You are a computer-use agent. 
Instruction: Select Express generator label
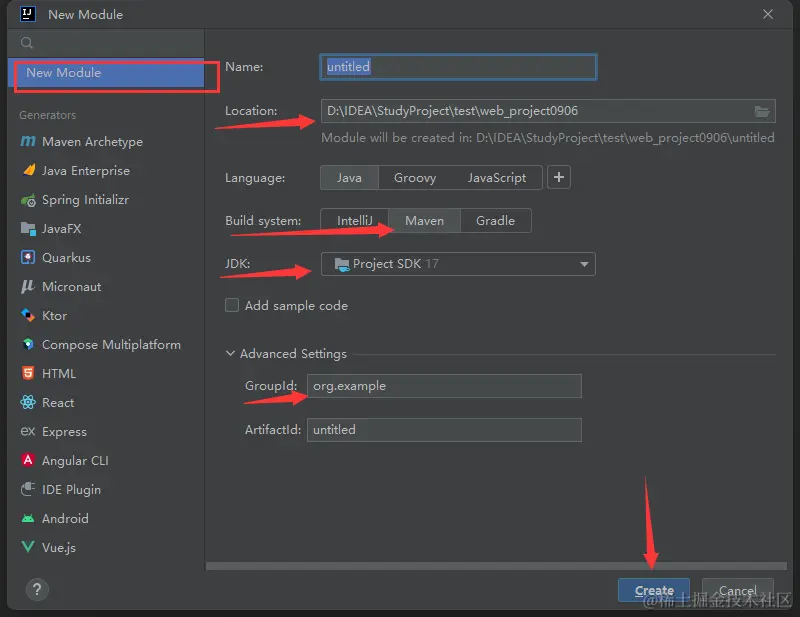click(x=64, y=432)
